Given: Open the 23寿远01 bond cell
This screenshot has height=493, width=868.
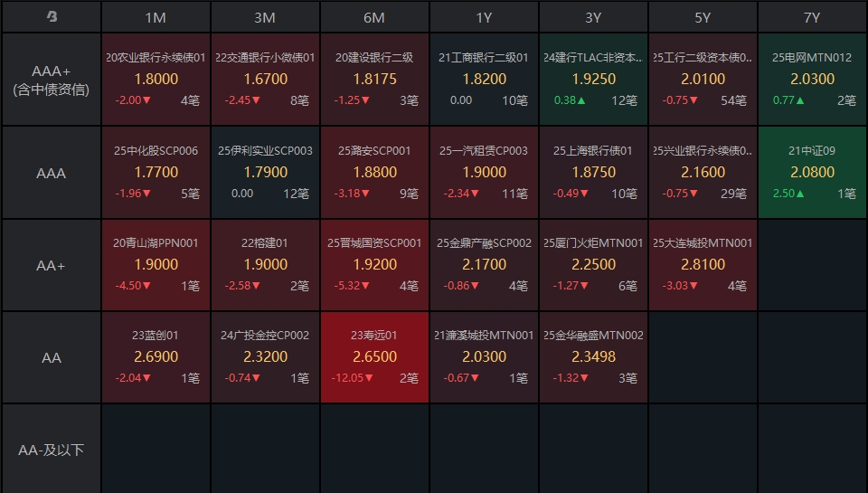Looking at the screenshot, I should coord(374,357).
